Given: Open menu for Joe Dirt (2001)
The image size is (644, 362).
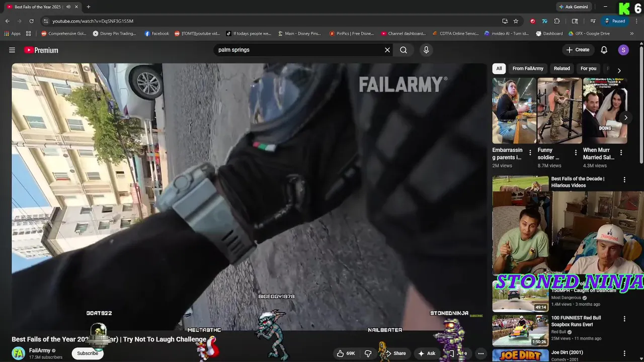Looking at the screenshot, I should (624, 353).
